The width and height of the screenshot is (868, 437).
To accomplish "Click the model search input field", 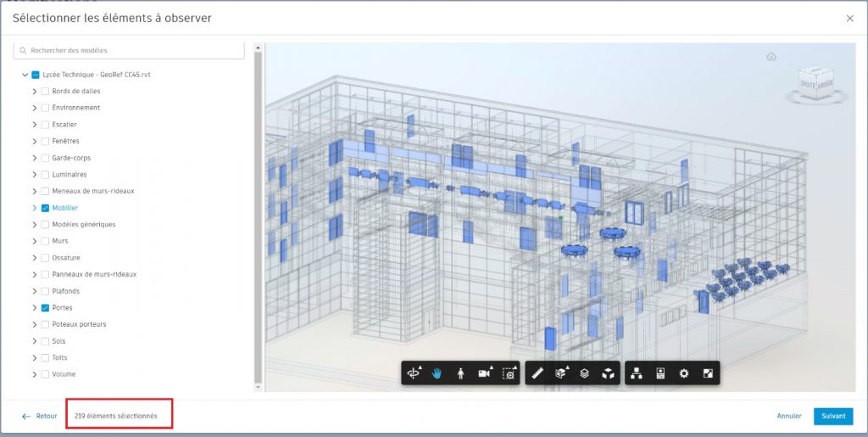I will pos(129,51).
